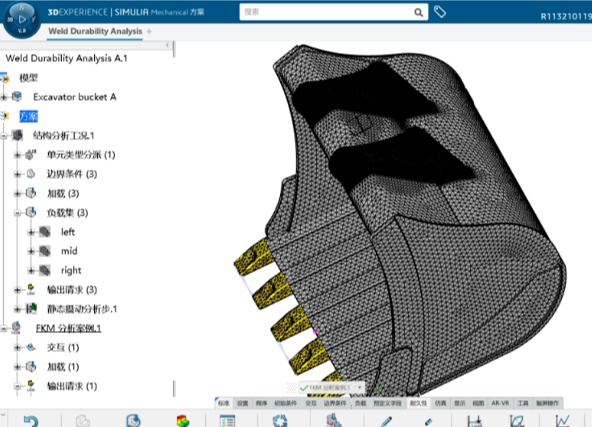Click the fatigue curve chart icon
This screenshot has height=427, width=592.
516,421
